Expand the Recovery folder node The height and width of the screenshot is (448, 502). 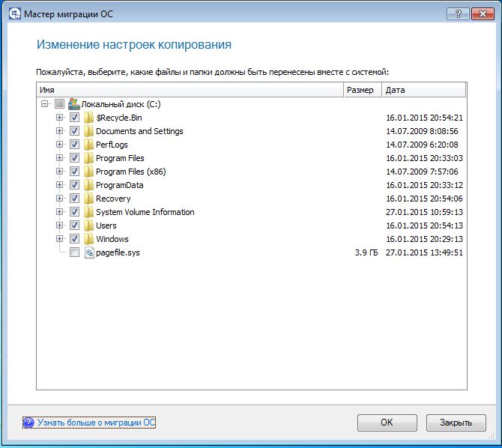coord(59,198)
